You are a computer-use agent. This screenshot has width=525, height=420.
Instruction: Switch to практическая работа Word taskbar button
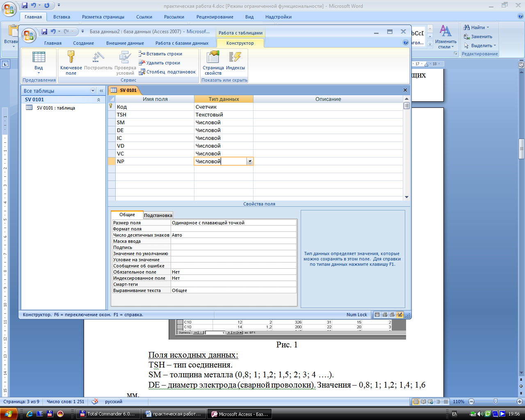(x=174, y=414)
